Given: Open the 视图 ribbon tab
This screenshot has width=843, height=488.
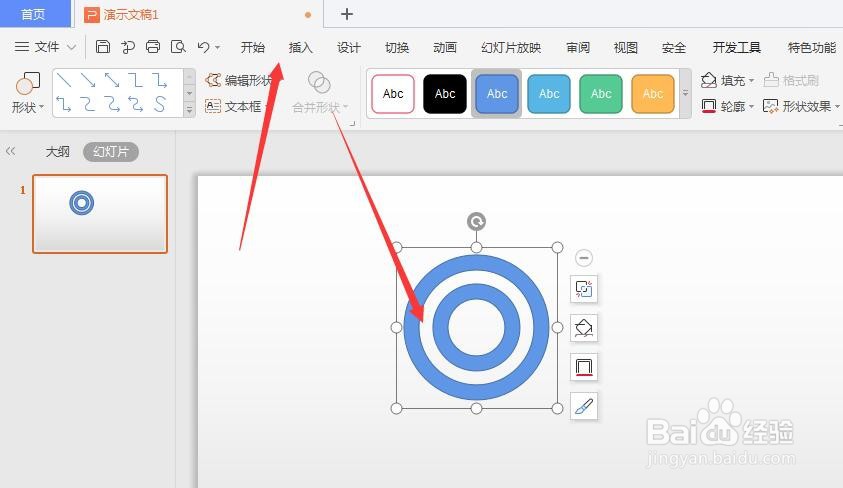Looking at the screenshot, I should point(626,47).
